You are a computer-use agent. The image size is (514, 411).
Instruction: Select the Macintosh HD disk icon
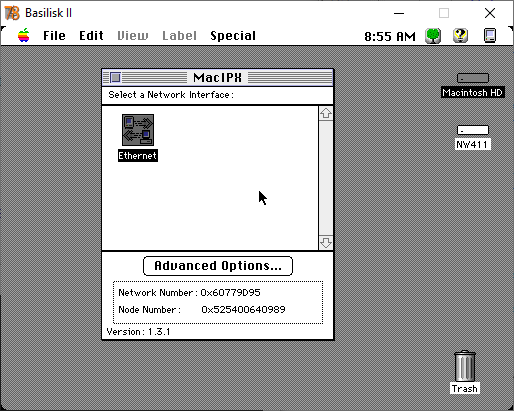(x=473, y=78)
